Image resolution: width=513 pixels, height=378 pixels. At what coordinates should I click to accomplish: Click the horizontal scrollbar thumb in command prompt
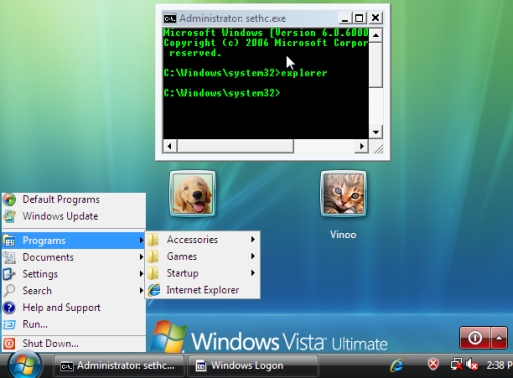coord(235,146)
